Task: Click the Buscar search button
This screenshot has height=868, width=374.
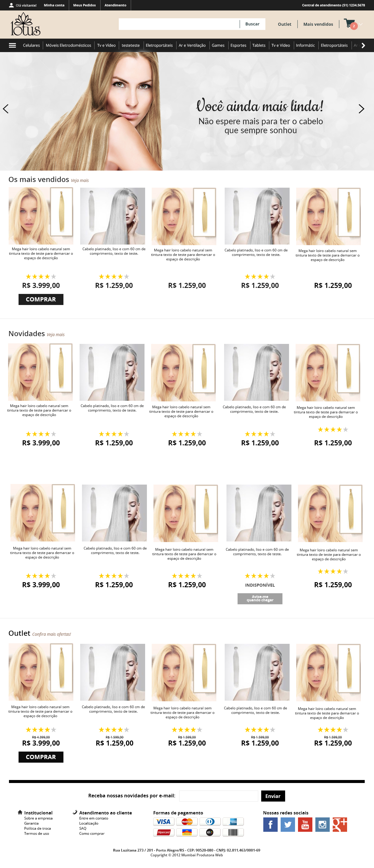Action: pos(252,24)
